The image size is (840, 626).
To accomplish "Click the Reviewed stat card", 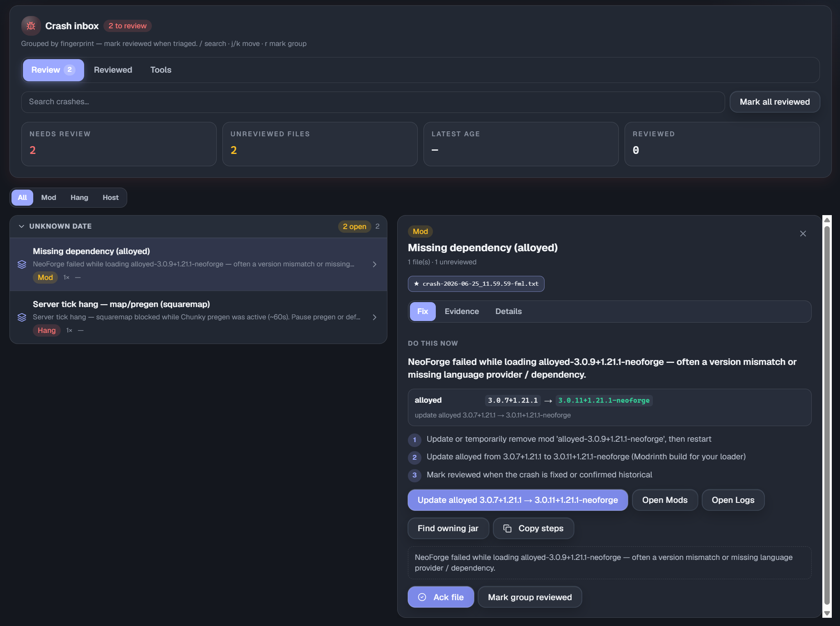I will (x=722, y=144).
